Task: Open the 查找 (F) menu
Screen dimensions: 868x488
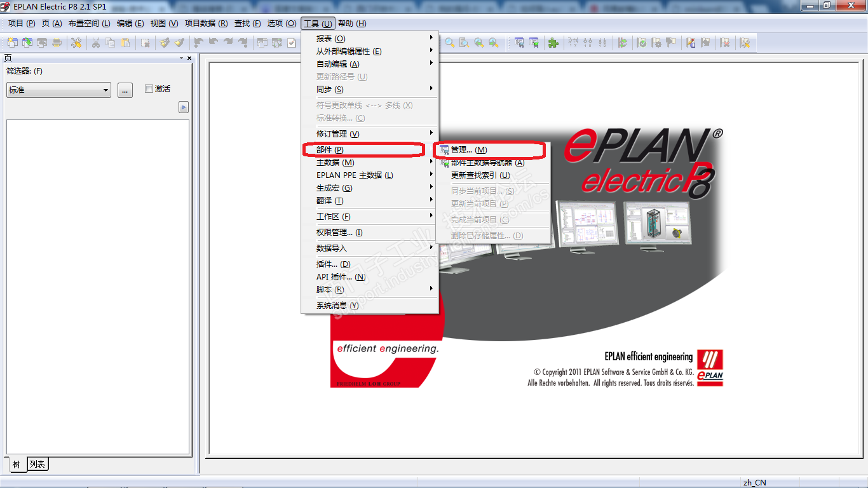Action: coord(248,24)
